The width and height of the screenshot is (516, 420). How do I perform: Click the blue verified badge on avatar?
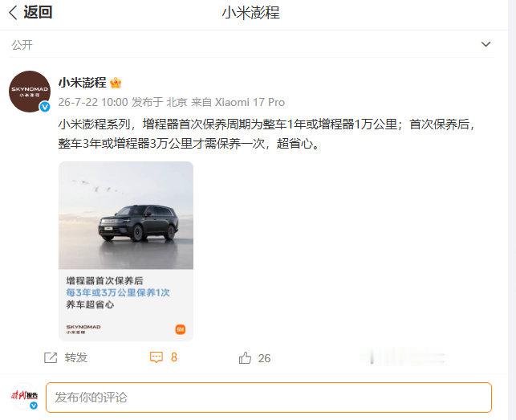[x=45, y=106]
